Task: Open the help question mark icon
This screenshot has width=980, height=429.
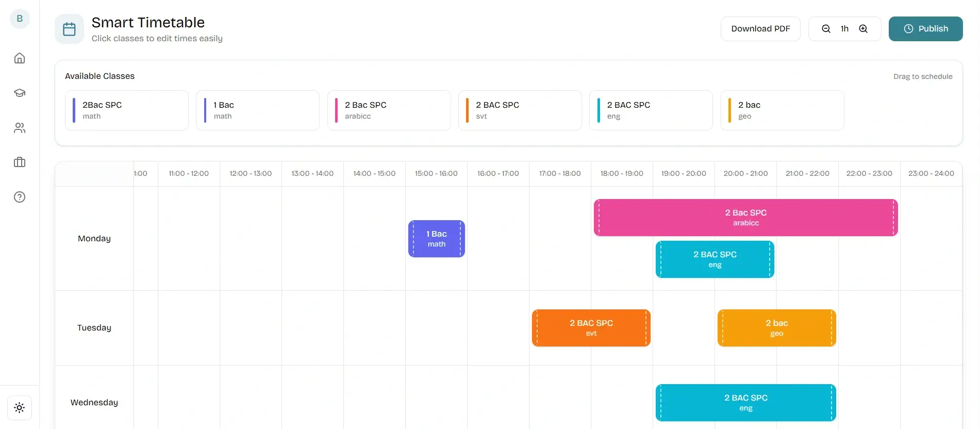Action: click(x=20, y=197)
